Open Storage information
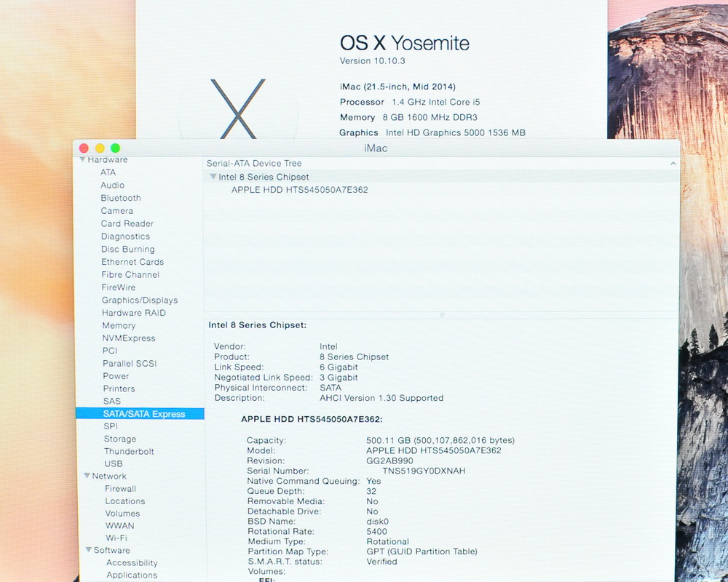Image resolution: width=728 pixels, height=582 pixels. point(120,439)
